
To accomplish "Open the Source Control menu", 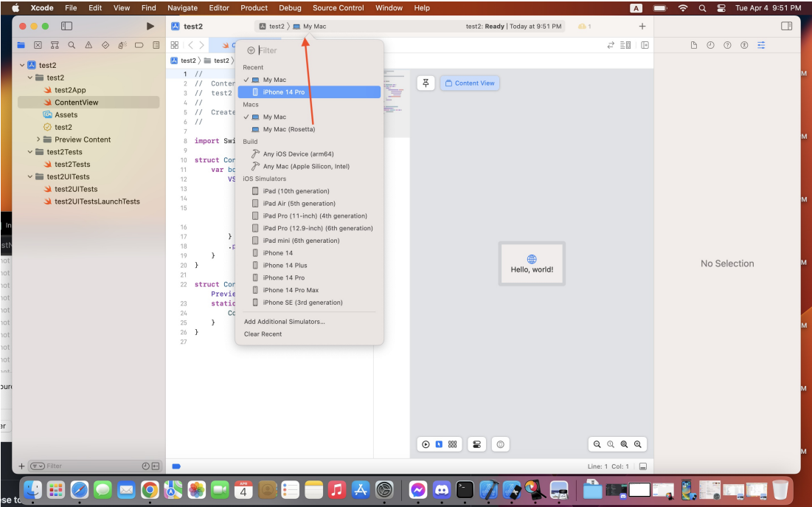I will click(339, 8).
